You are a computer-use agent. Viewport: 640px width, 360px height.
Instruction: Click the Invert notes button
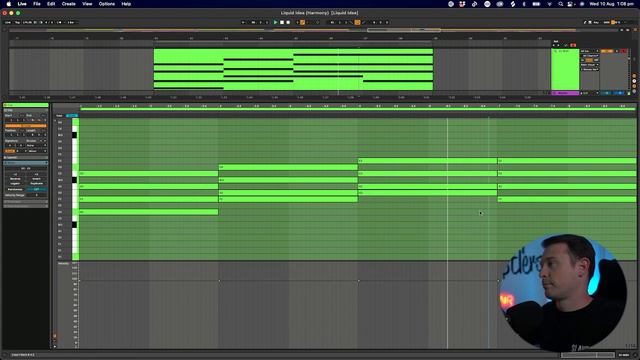pyautogui.click(x=36, y=179)
